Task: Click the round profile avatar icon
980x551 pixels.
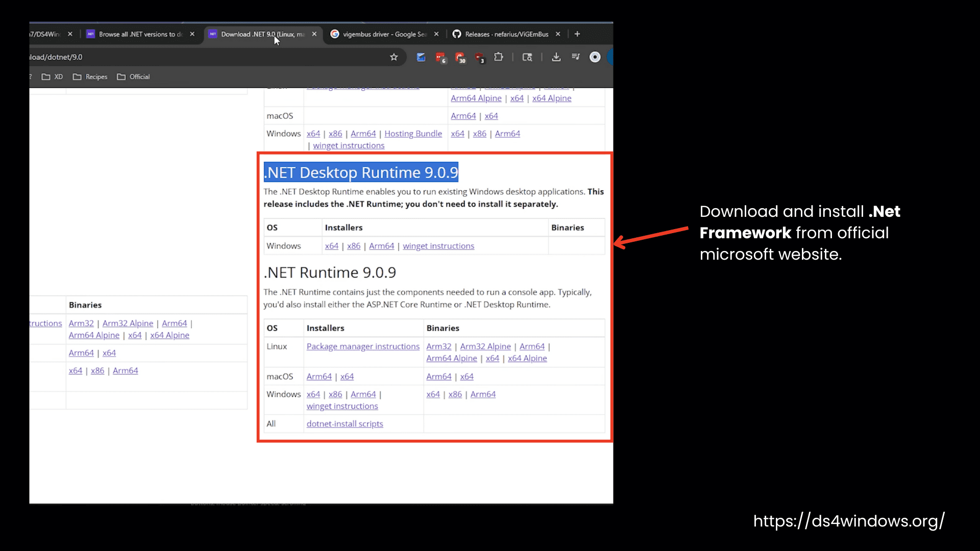Action: pyautogui.click(x=595, y=57)
